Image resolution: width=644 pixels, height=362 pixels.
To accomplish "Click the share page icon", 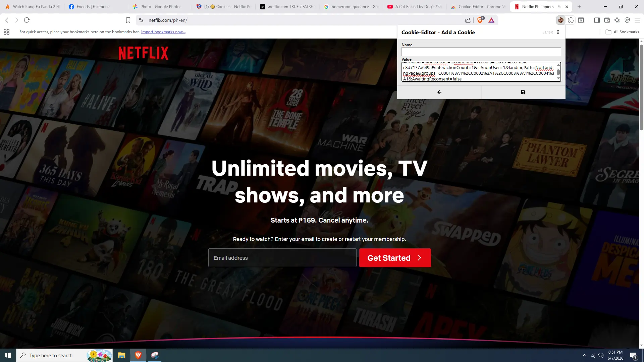I will (468, 20).
